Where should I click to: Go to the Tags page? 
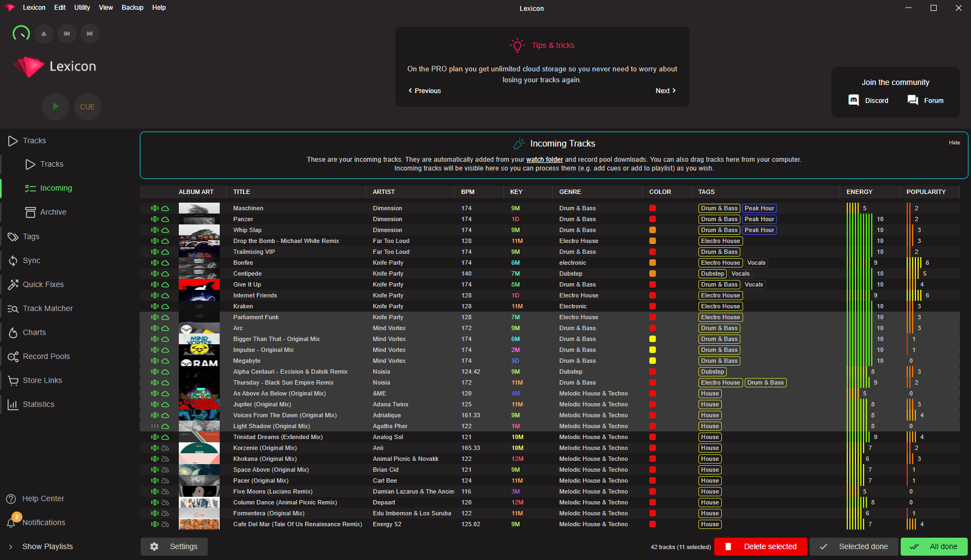(x=23, y=236)
